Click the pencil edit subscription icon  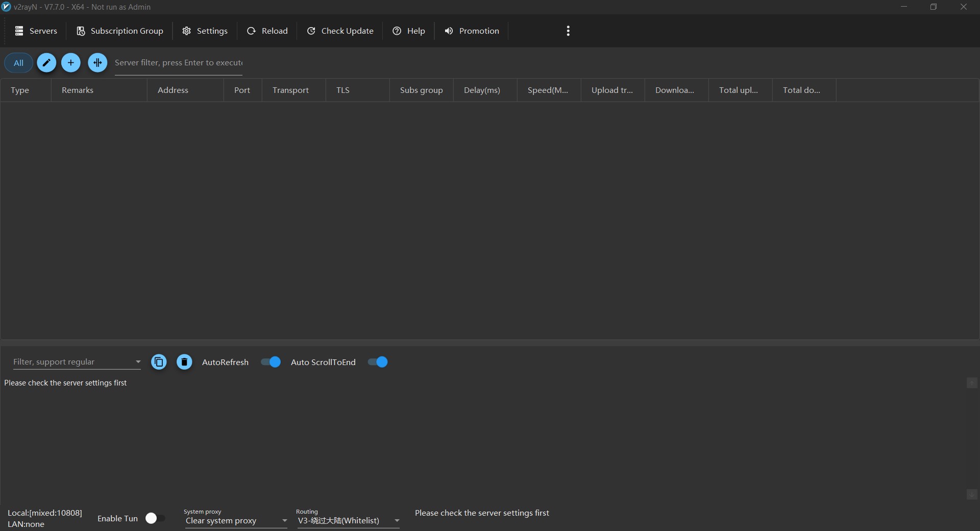(x=46, y=63)
